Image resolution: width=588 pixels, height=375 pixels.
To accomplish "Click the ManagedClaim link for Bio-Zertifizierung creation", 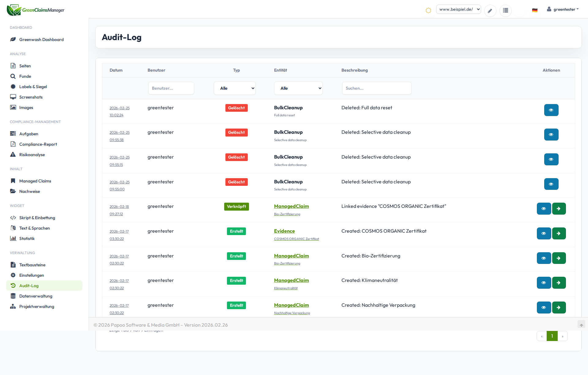I will pyautogui.click(x=292, y=256).
